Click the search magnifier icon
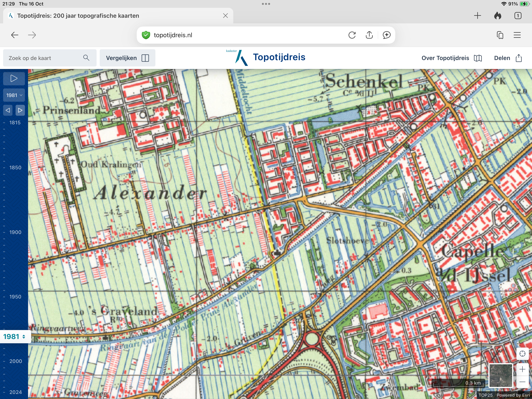532x399 pixels. pyautogui.click(x=86, y=58)
